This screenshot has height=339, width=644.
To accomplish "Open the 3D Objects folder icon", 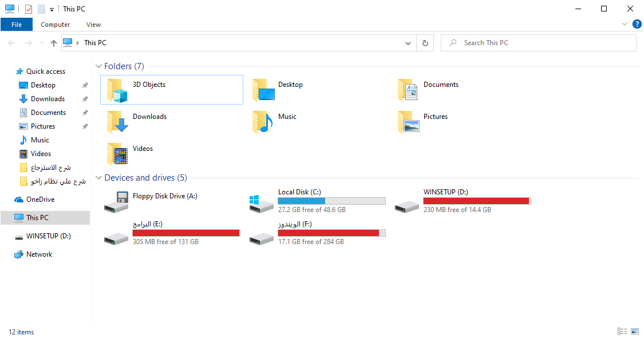I will click(x=117, y=90).
